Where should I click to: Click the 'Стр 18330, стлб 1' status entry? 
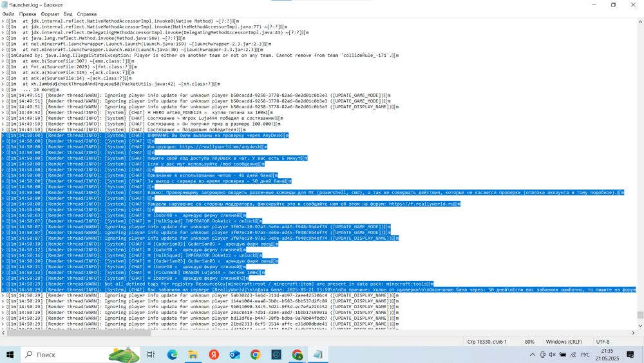[487, 342]
